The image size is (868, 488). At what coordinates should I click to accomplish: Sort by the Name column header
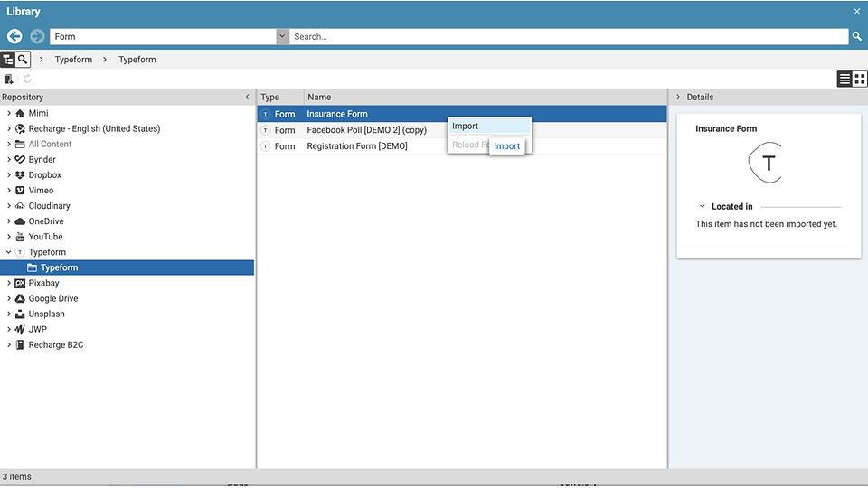(486, 97)
